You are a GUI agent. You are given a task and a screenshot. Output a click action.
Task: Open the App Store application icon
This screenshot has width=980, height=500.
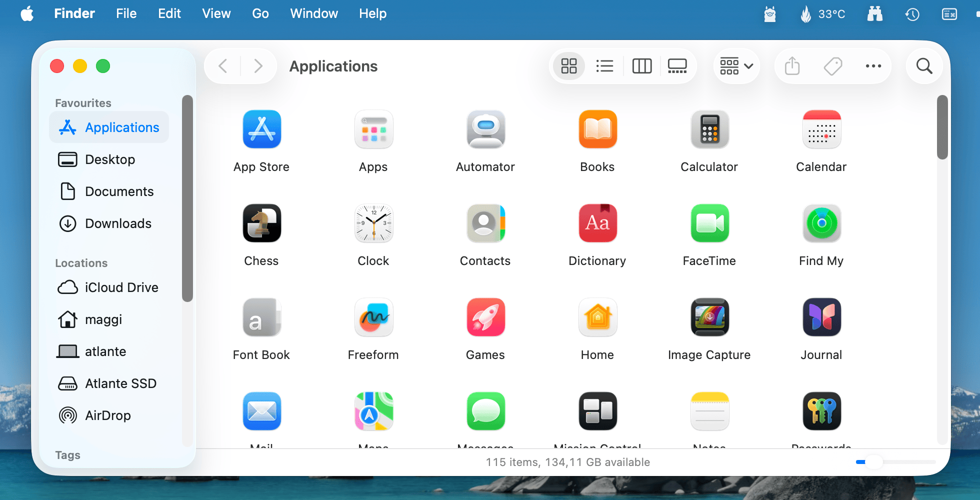pos(261,129)
